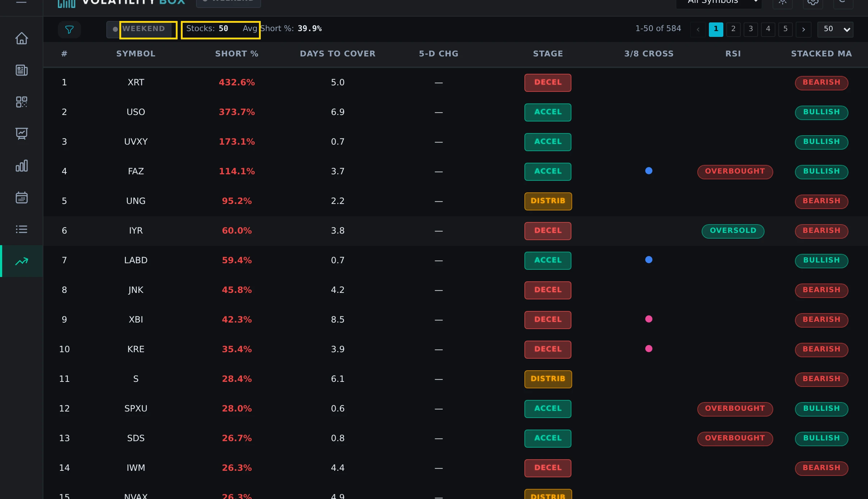Select page 2 in the pagination
The width and height of the screenshot is (868, 499).
pos(733,29)
